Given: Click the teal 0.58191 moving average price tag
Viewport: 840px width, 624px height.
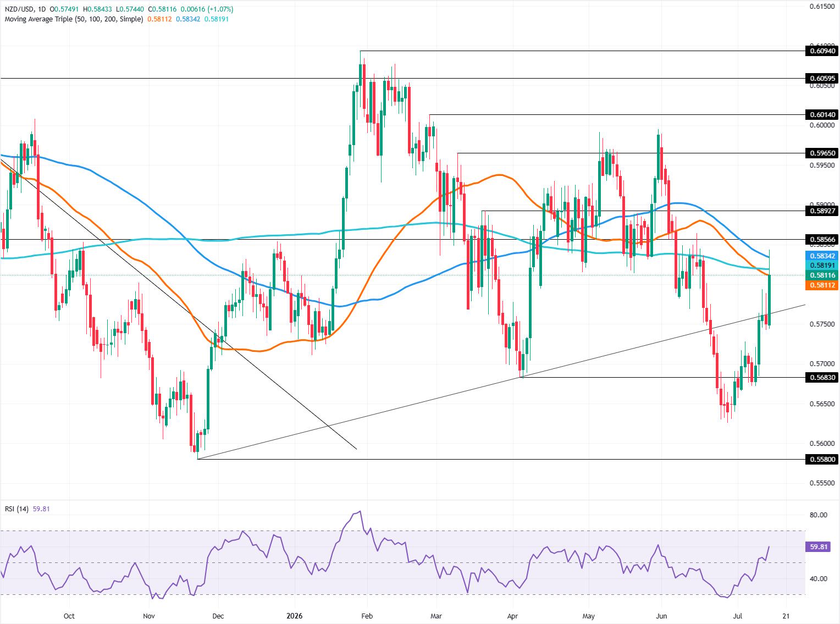Looking at the screenshot, I should coord(822,266).
